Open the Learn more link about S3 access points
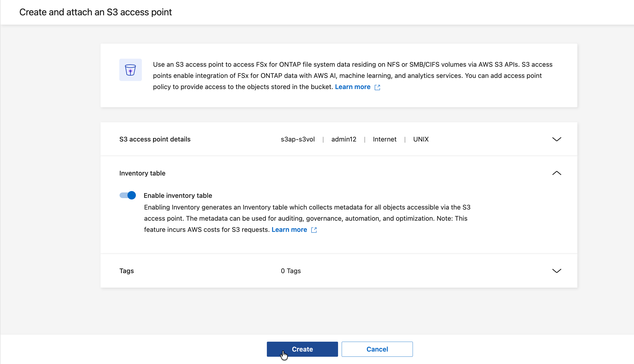This screenshot has height=364, width=634. click(x=353, y=87)
